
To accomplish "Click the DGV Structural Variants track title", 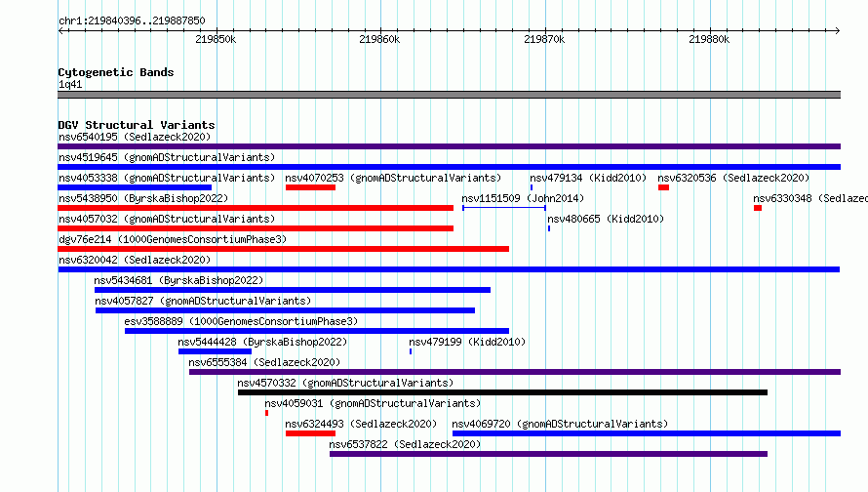I will 137,125.
